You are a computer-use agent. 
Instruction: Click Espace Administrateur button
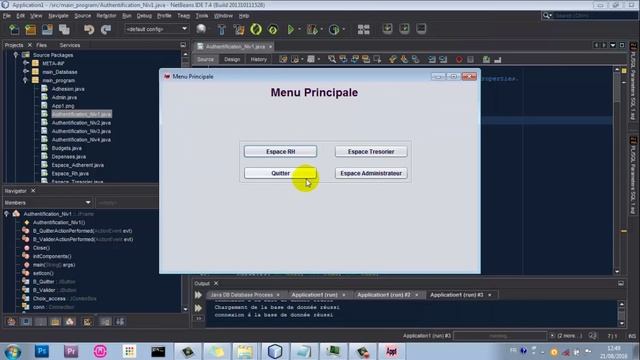pyautogui.click(x=371, y=173)
